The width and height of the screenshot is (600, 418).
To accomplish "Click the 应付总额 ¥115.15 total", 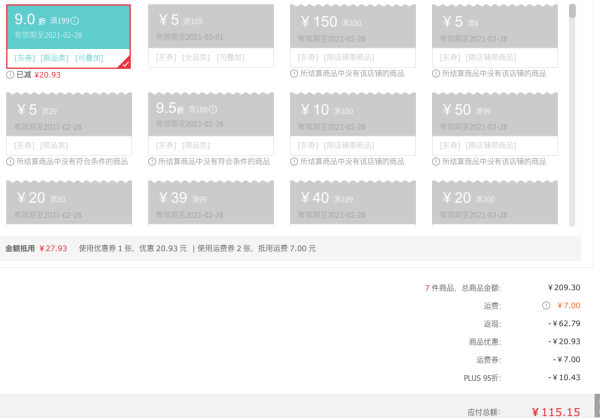I will [x=556, y=412].
